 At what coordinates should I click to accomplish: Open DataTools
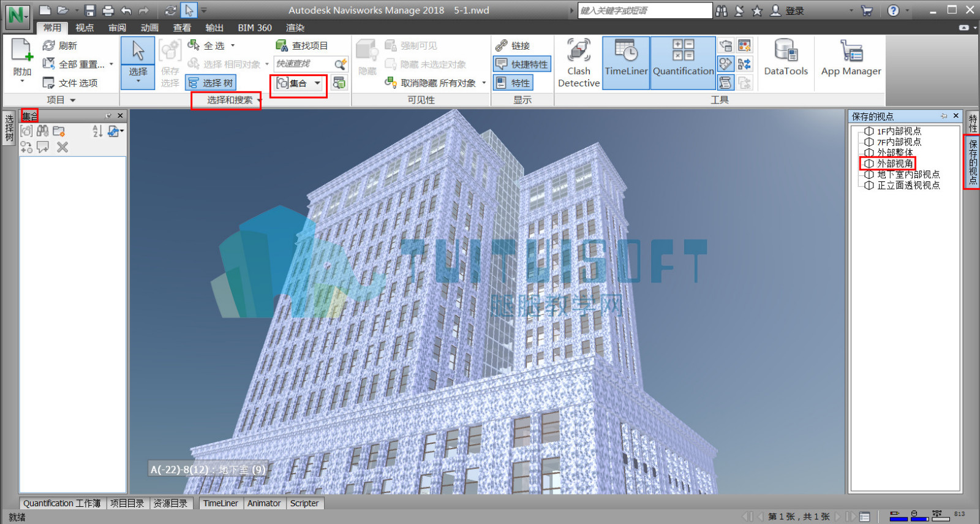pos(786,58)
